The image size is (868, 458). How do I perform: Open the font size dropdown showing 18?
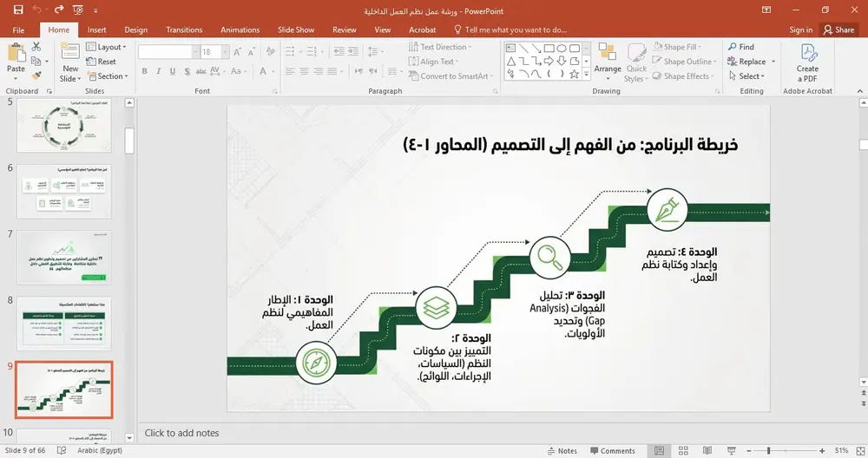225,52
